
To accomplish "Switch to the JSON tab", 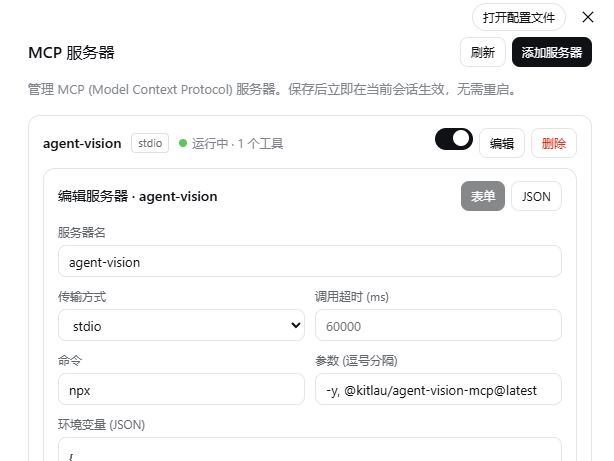I will pos(536,196).
